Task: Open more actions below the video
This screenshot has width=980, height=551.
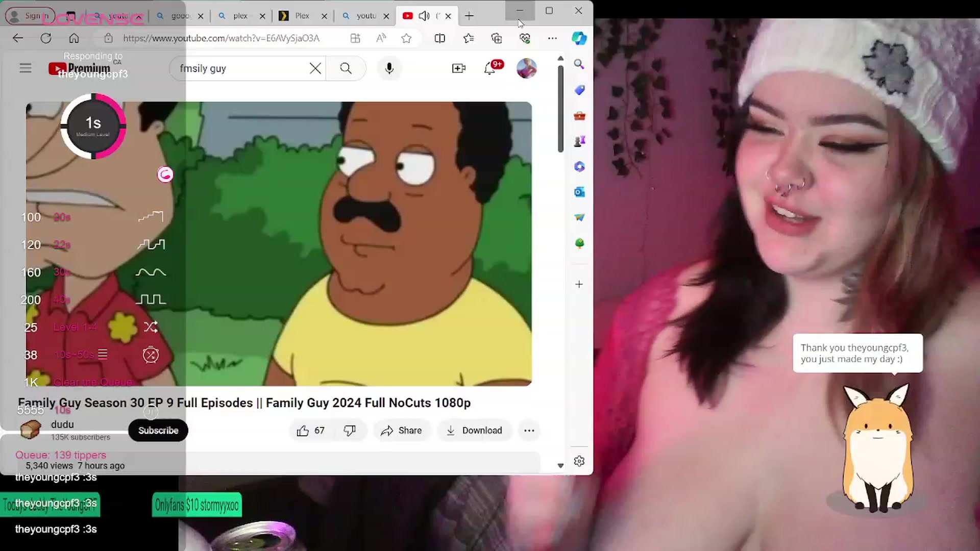Action: click(x=529, y=431)
